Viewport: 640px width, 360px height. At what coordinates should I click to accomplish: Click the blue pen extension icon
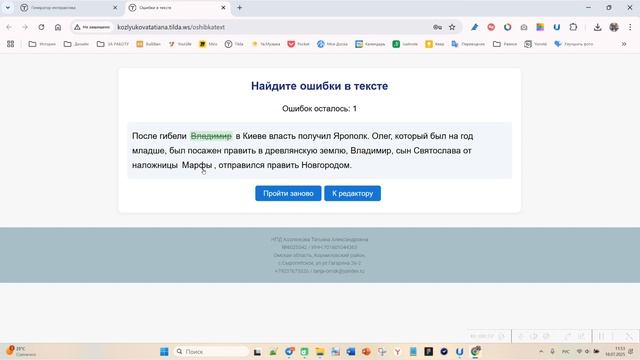[474, 27]
